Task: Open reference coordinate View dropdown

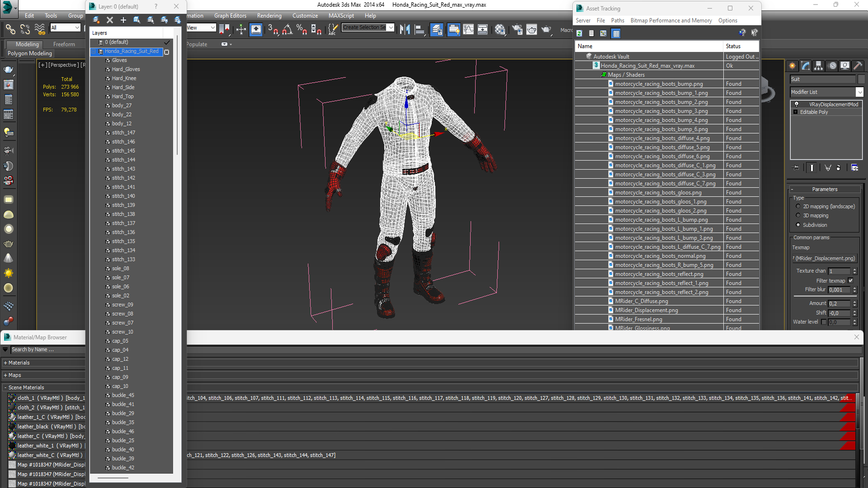Action: (x=212, y=28)
